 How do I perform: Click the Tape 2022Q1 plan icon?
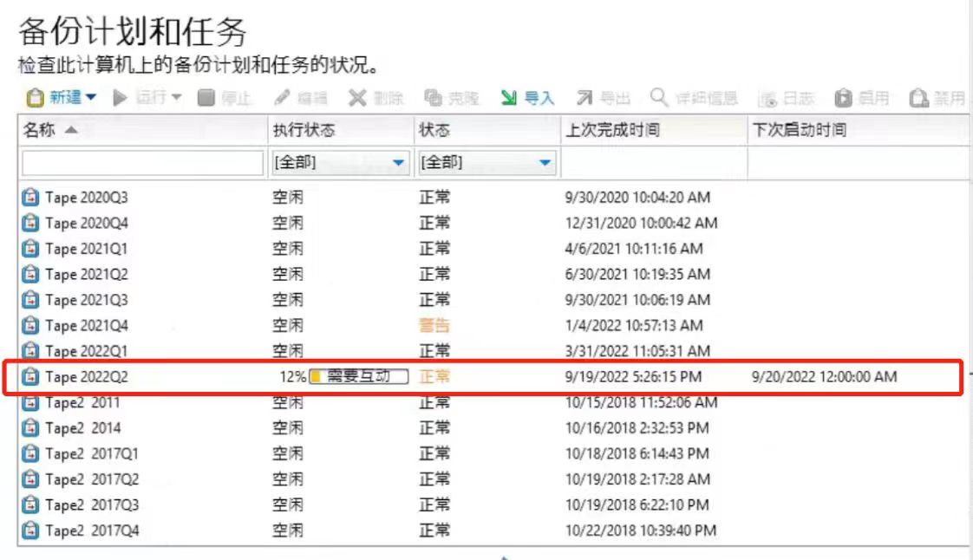(x=30, y=351)
